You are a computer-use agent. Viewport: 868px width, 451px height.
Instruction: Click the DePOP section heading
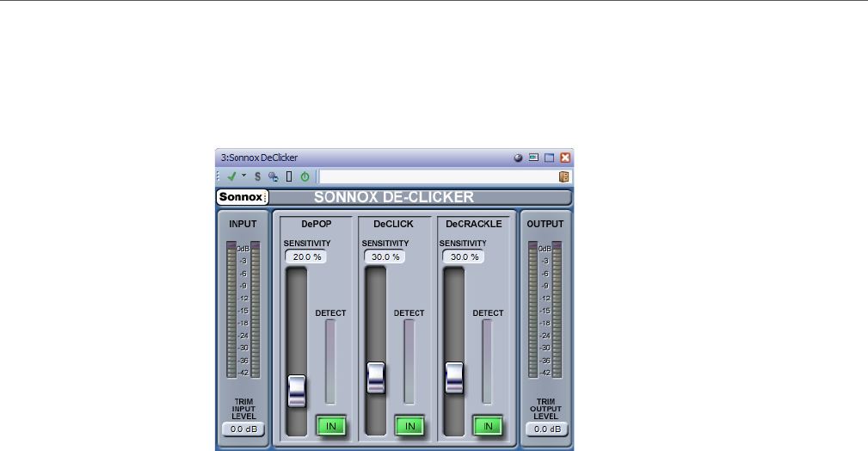[x=316, y=224]
